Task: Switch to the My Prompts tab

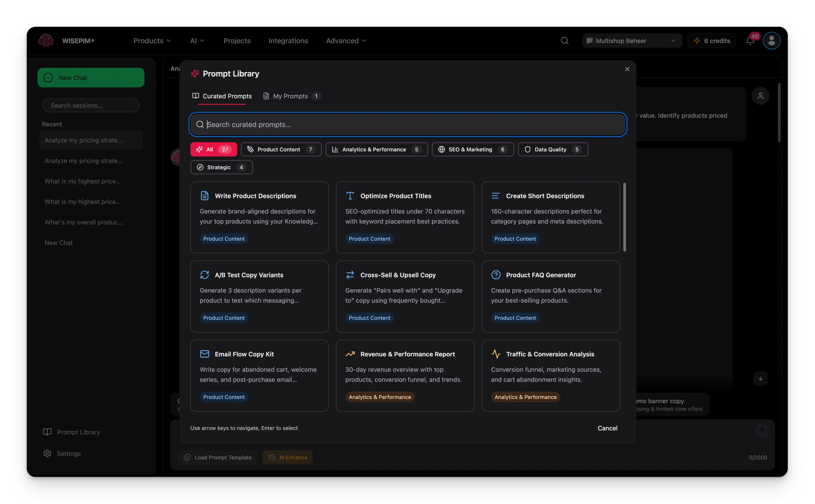Action: coord(291,96)
